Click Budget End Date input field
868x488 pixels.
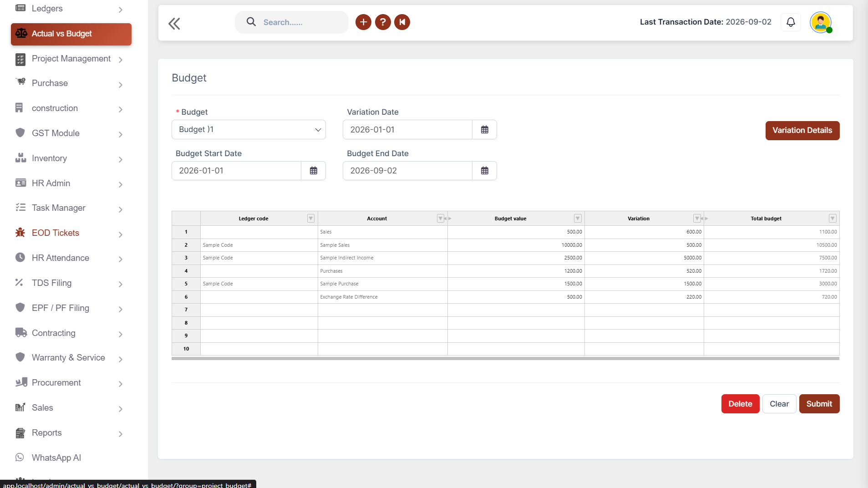[407, 171]
